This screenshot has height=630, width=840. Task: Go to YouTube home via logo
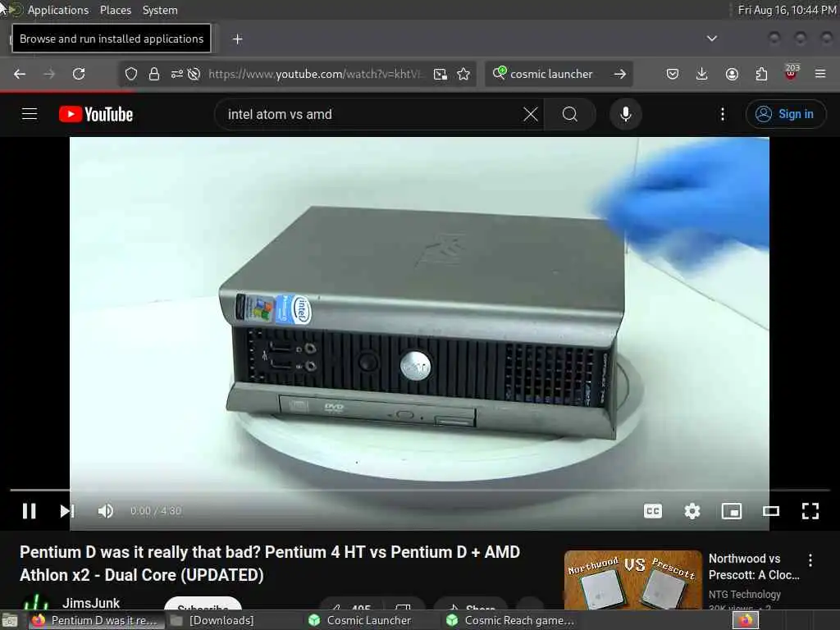(96, 114)
